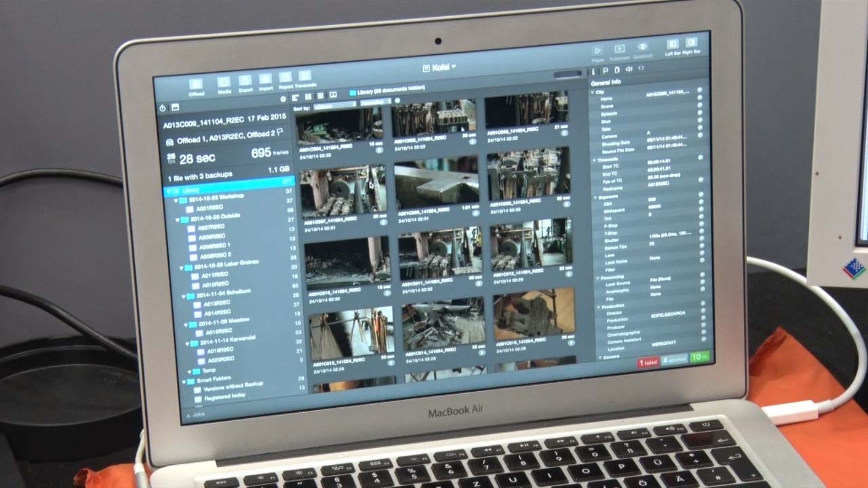Click the Quicklook eye icon
Viewport: 868px width, 488px height.
coord(642,47)
